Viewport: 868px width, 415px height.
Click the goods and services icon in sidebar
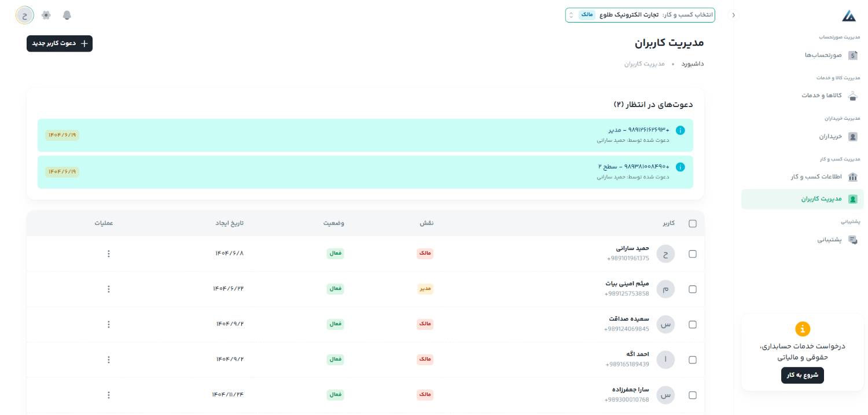(x=852, y=96)
